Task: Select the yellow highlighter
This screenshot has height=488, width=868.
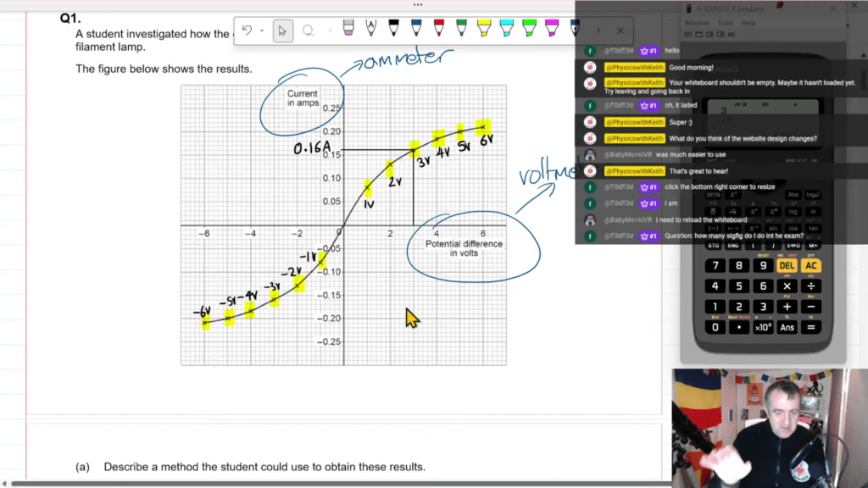Action: 483,28
